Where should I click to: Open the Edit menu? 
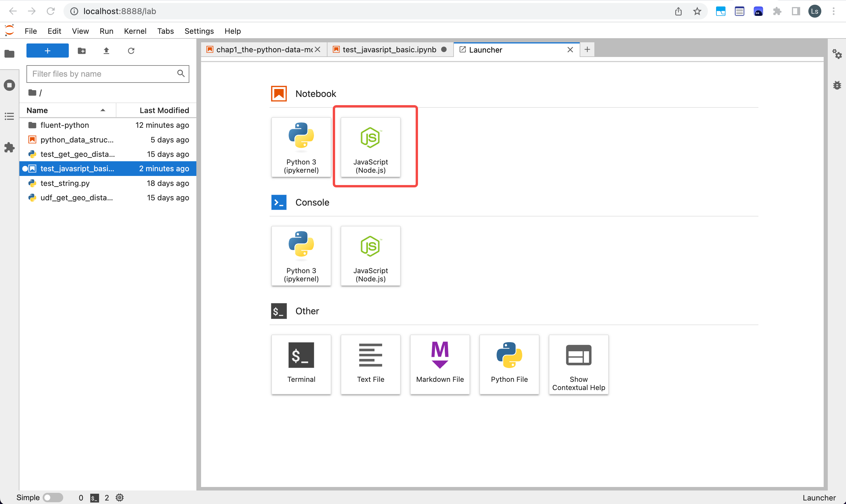54,31
